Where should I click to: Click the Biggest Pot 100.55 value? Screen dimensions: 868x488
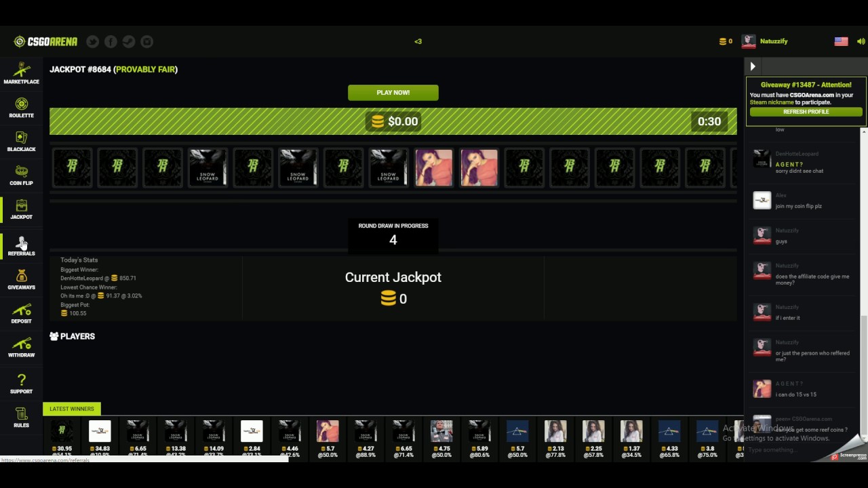(x=73, y=313)
